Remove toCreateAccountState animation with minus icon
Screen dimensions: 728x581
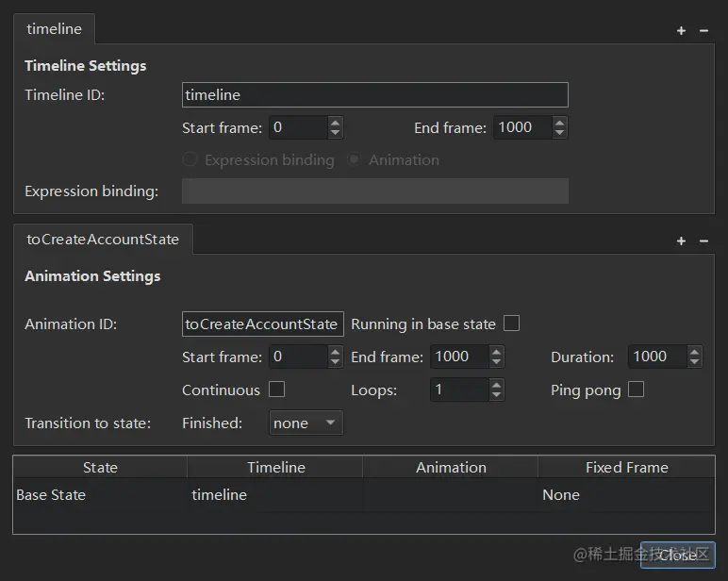pyautogui.click(x=703, y=241)
